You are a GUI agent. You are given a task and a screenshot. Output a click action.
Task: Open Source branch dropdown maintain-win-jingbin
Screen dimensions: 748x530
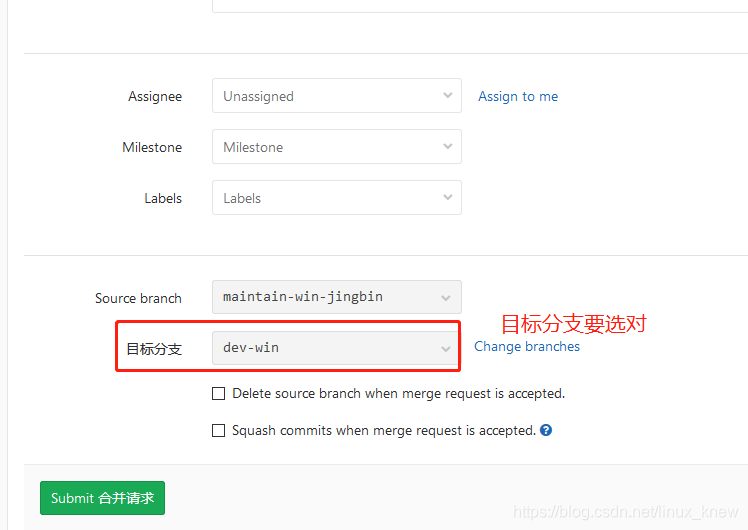click(337, 297)
